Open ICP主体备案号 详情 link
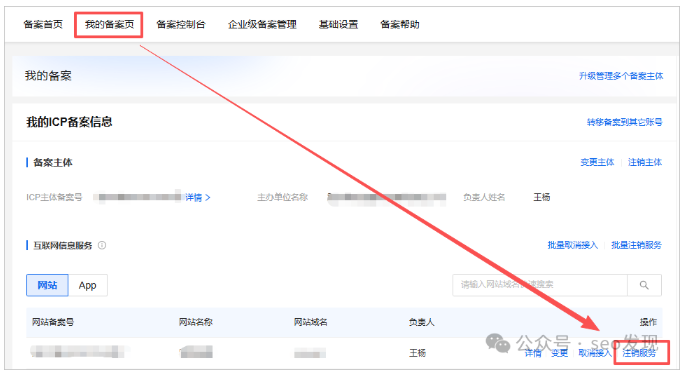Viewport: 687px width, 377px height. click(198, 198)
